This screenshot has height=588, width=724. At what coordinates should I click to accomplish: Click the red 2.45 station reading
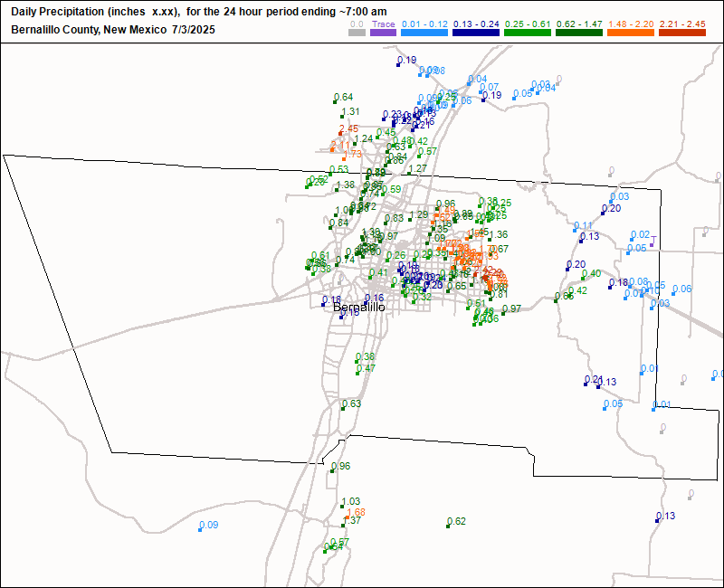coord(348,128)
